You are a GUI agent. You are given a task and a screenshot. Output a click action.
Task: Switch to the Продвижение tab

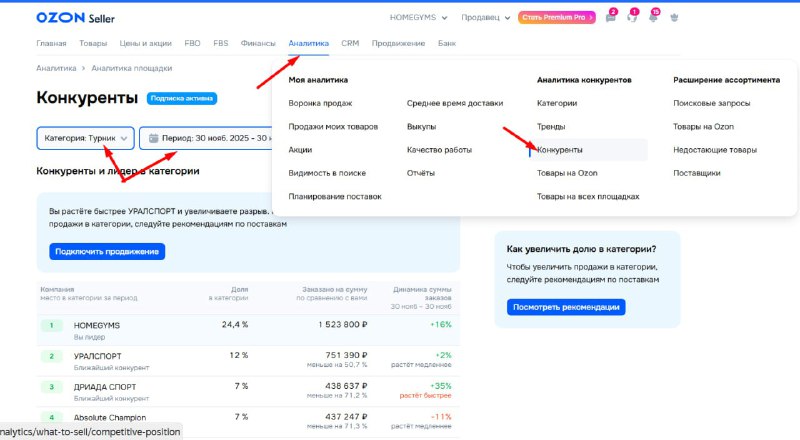click(398, 44)
